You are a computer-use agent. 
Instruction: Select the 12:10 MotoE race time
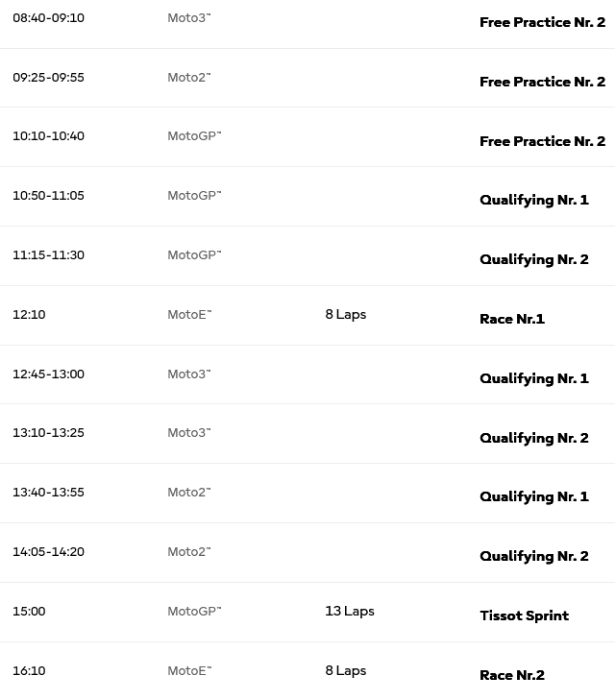(x=29, y=315)
